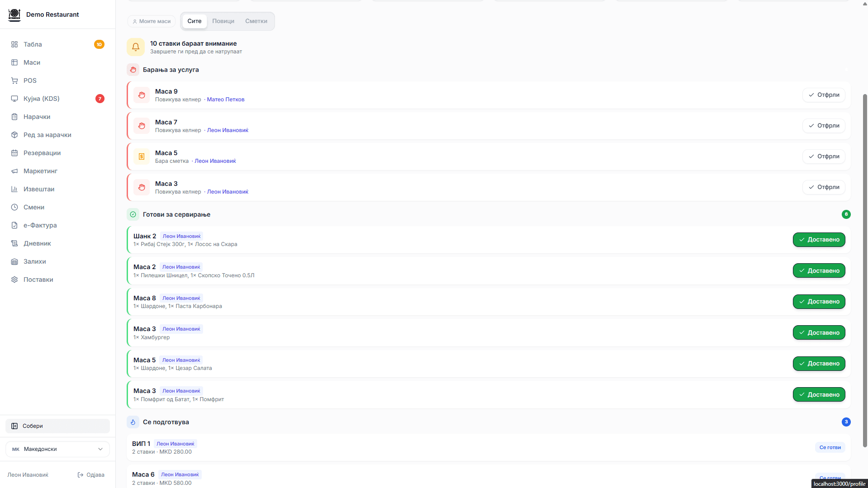
Task: Open the Резервации calendar icon
Action: [14, 153]
